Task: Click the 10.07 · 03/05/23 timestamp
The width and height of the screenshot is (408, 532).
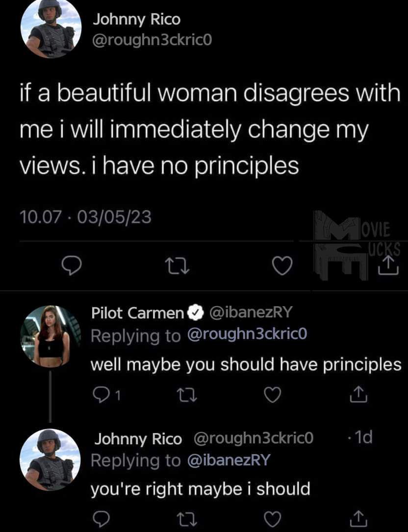Action: [85, 216]
